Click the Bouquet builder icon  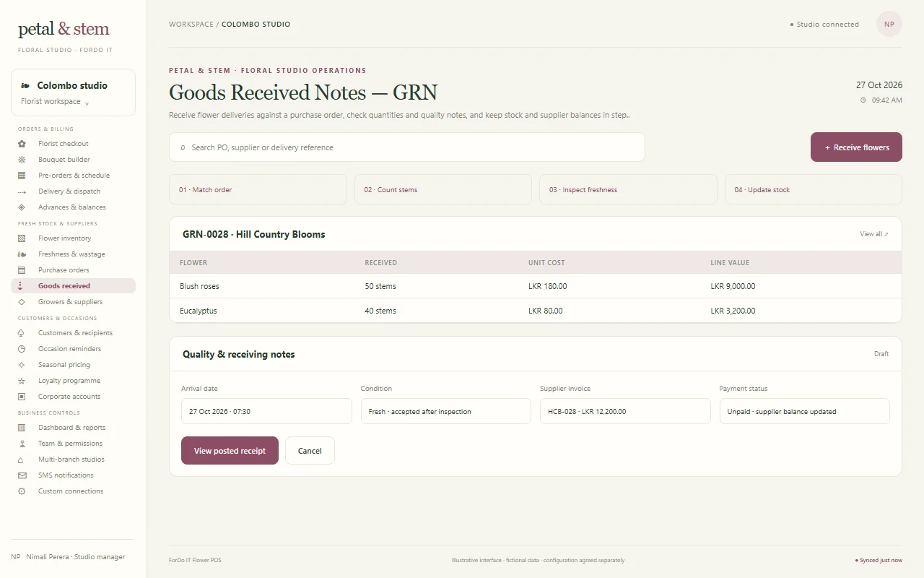(x=22, y=160)
